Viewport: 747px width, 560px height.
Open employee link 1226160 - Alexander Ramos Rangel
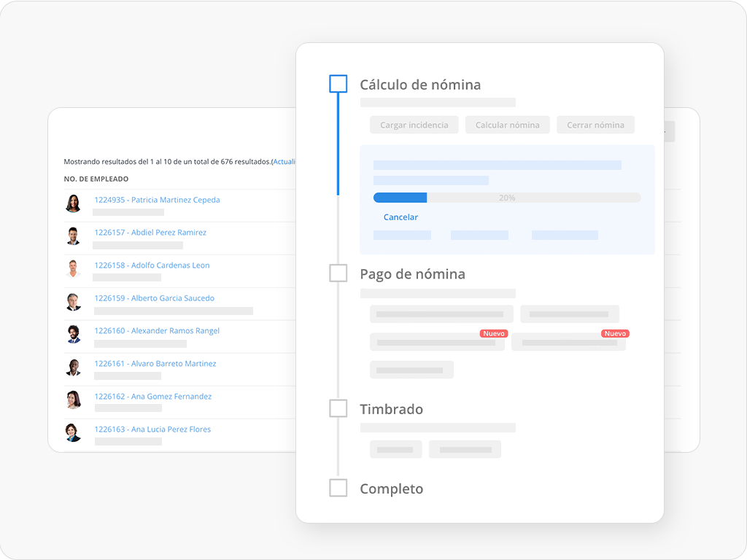(x=157, y=331)
